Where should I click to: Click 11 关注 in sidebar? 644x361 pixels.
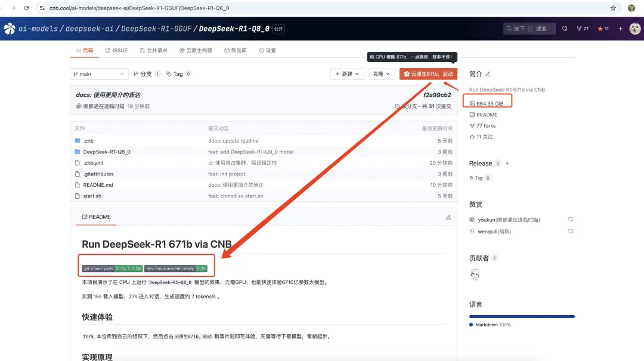click(x=481, y=137)
